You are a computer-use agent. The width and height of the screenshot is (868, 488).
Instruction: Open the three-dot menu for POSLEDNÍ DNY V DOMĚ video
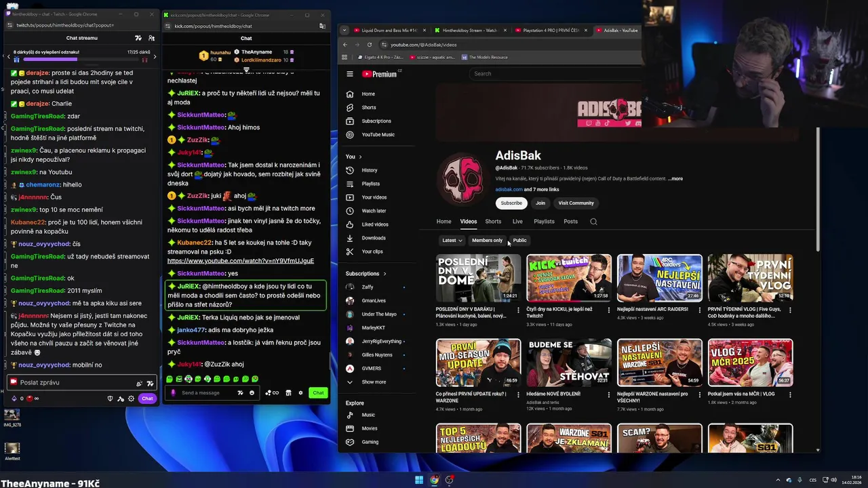518,310
